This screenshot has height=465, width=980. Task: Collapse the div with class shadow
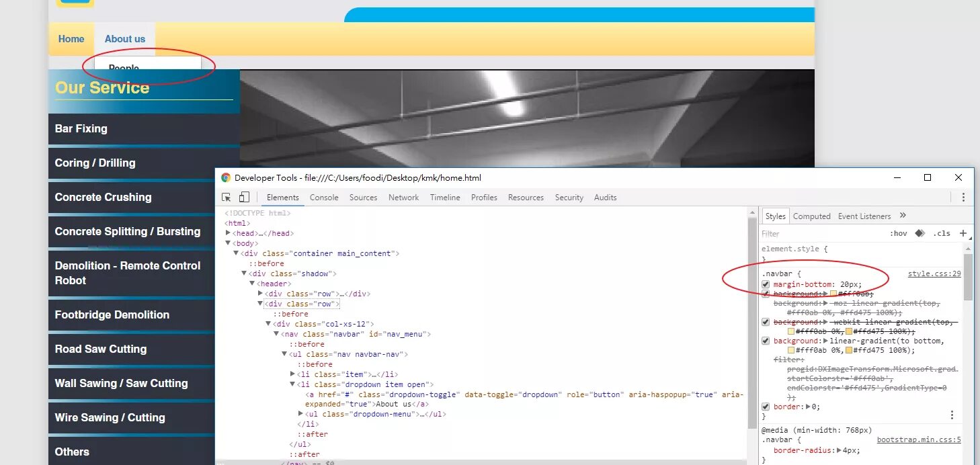[244, 273]
